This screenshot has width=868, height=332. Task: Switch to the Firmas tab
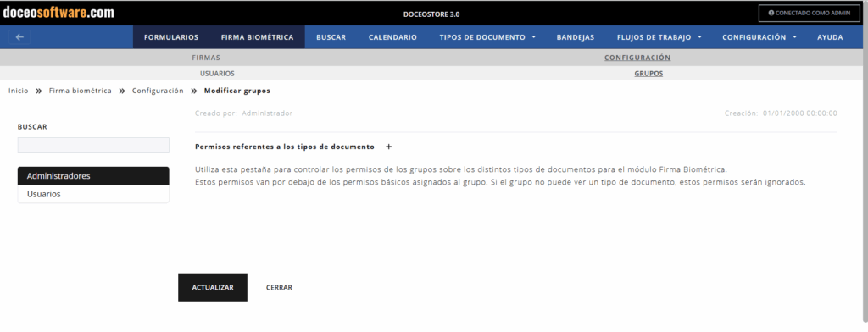click(x=206, y=58)
